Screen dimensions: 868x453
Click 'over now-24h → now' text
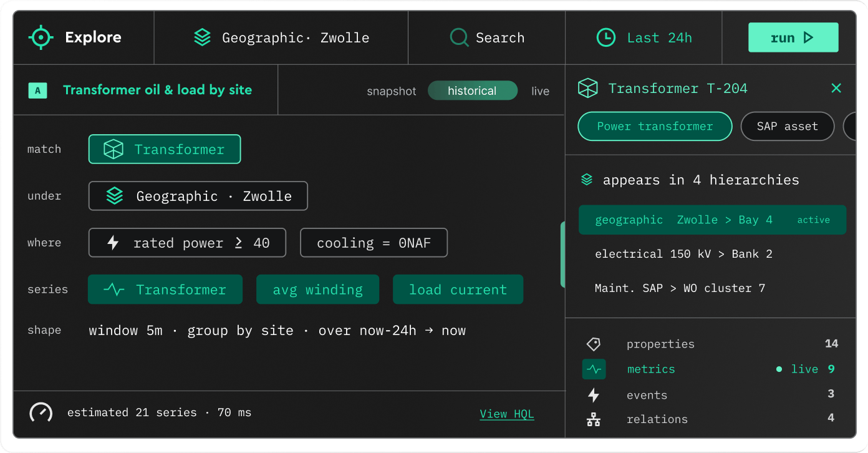click(392, 330)
